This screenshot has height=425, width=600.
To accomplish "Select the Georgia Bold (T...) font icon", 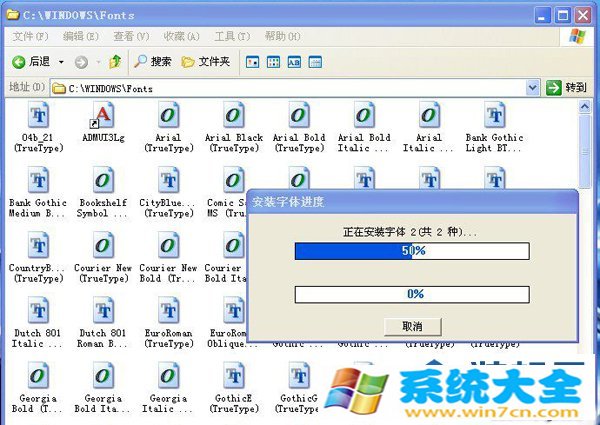I will tap(38, 375).
